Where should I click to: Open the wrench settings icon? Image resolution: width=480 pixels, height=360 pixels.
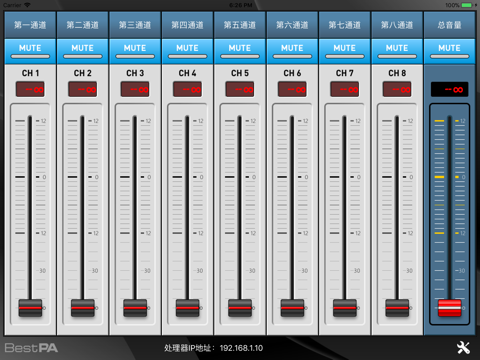463,348
